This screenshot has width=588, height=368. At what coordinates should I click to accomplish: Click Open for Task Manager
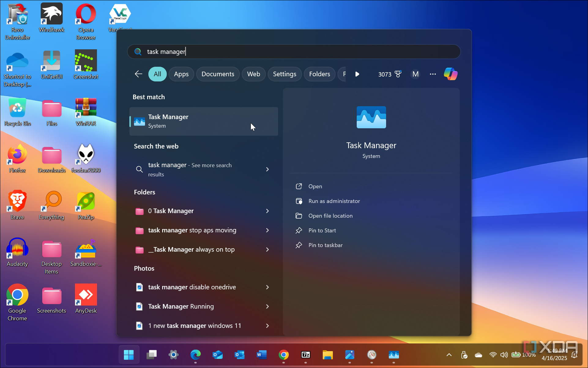(315, 186)
